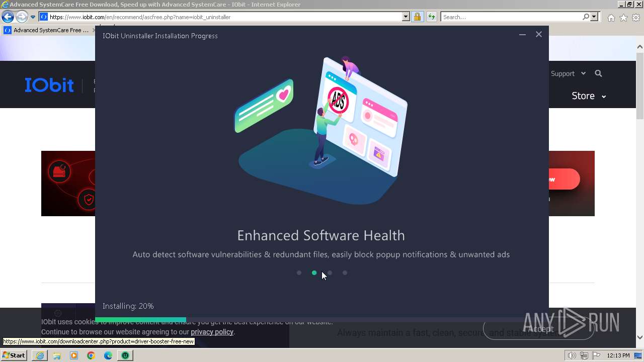Click the page vertical scrollbar thumb
Screen dimensions: 644x362
640,85
